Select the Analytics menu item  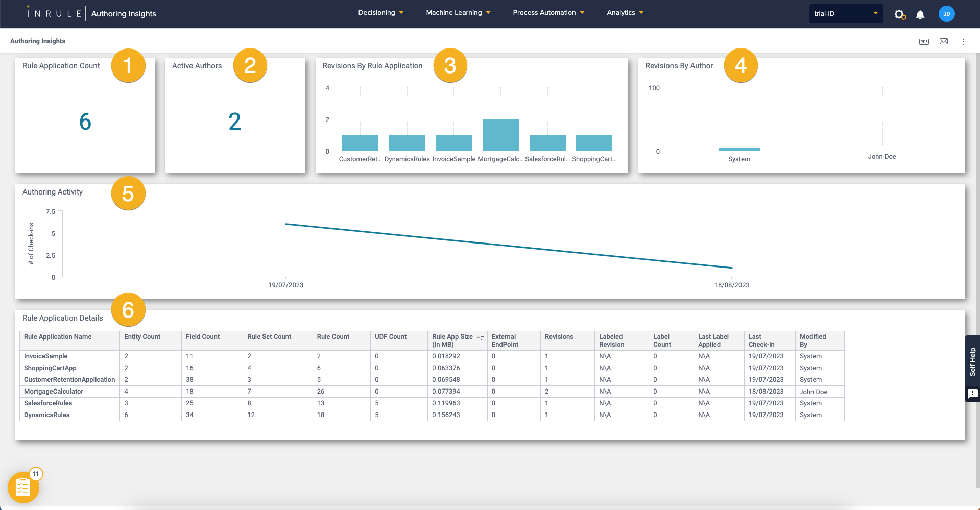624,12
